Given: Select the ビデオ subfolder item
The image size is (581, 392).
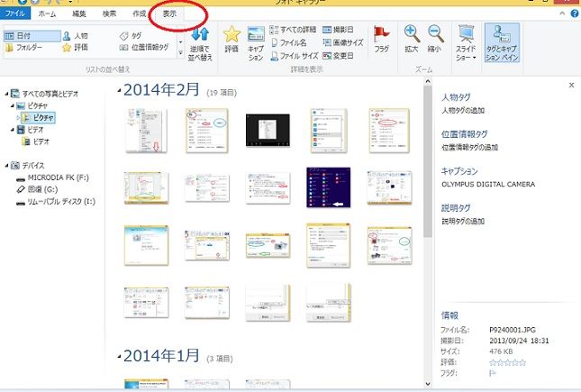Looking at the screenshot, I should [35, 141].
